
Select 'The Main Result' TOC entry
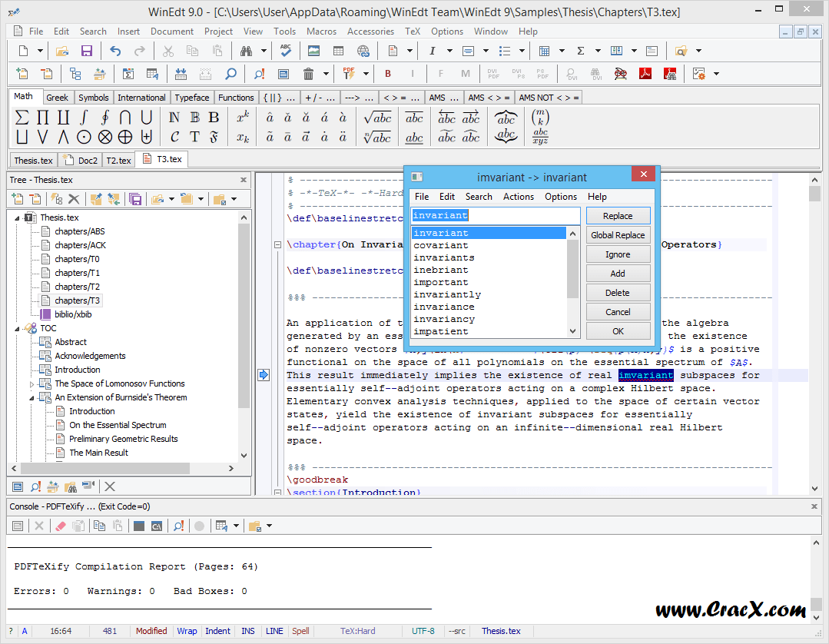[98, 453]
